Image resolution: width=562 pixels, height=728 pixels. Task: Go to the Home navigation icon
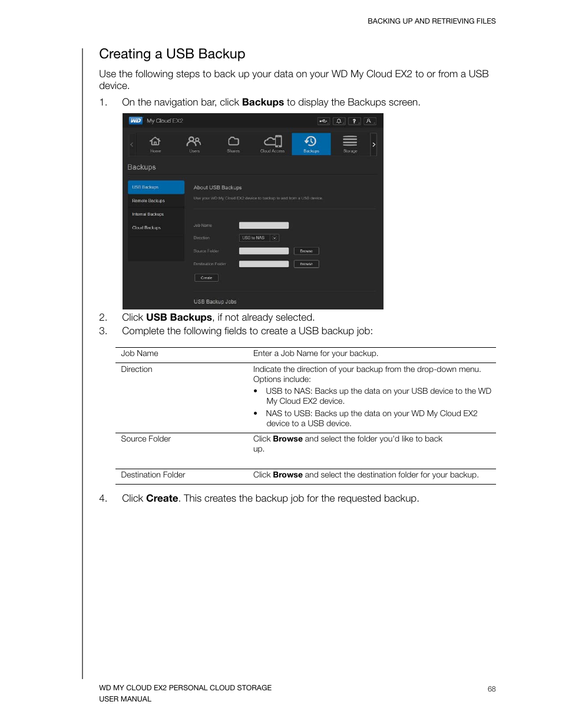pos(155,144)
